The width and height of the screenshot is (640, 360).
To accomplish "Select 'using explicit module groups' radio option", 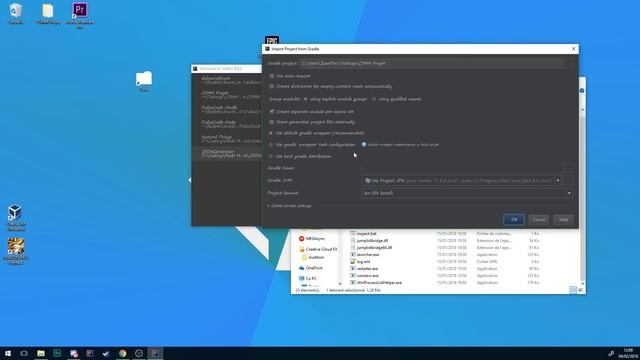I will [x=305, y=99].
